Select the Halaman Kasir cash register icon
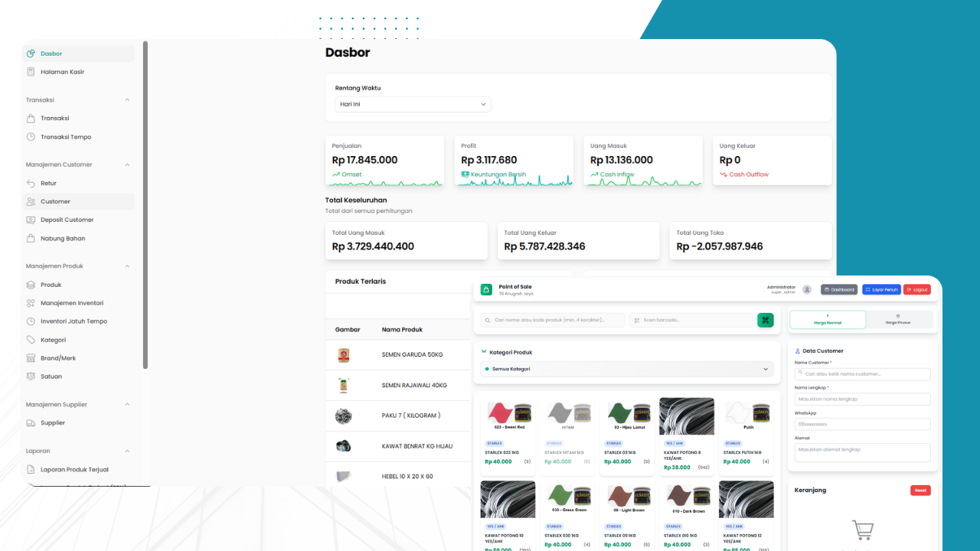Screen dimensions: 980x551 tap(29, 71)
